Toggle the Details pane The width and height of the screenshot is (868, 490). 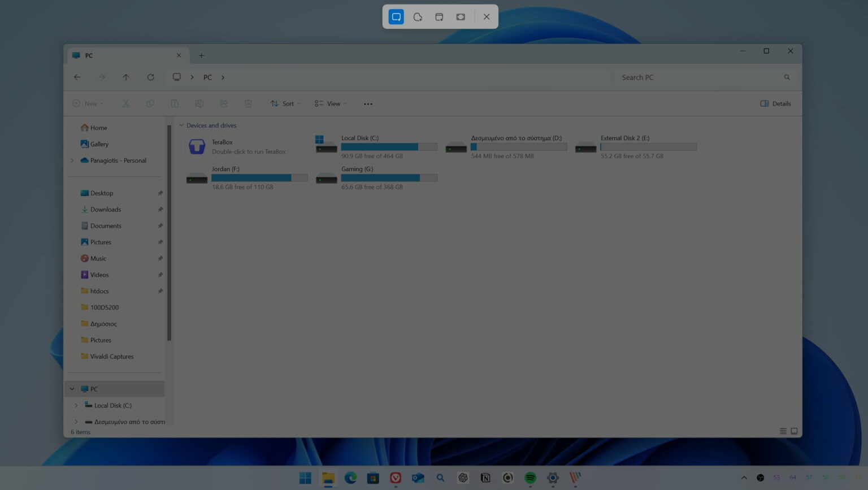775,103
